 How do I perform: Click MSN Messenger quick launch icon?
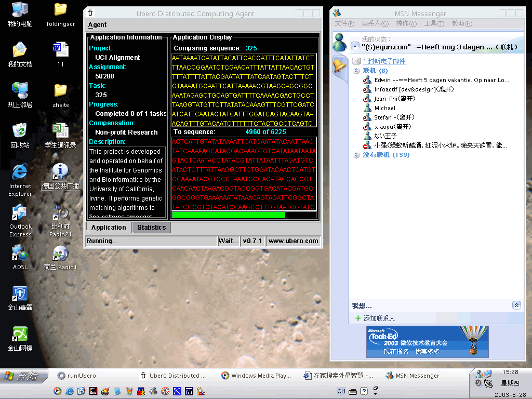(x=153, y=391)
